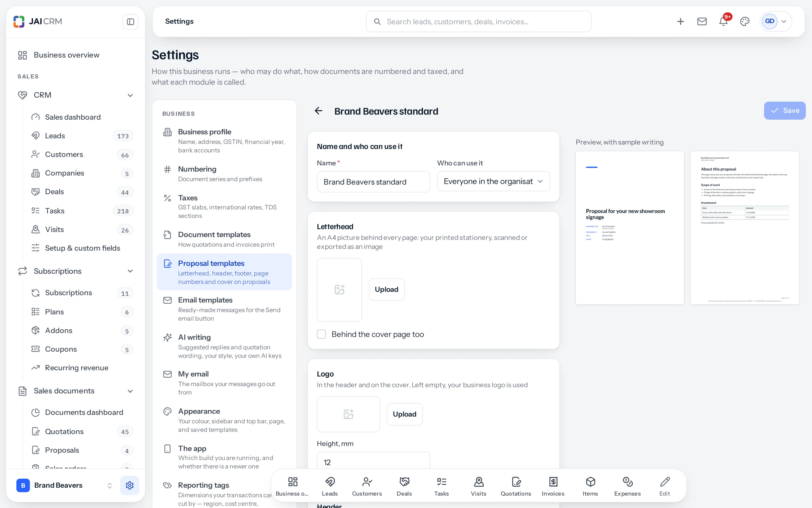Open the 'About this proposal' preview page
The height and width of the screenshot is (508, 812).
pyautogui.click(x=745, y=228)
